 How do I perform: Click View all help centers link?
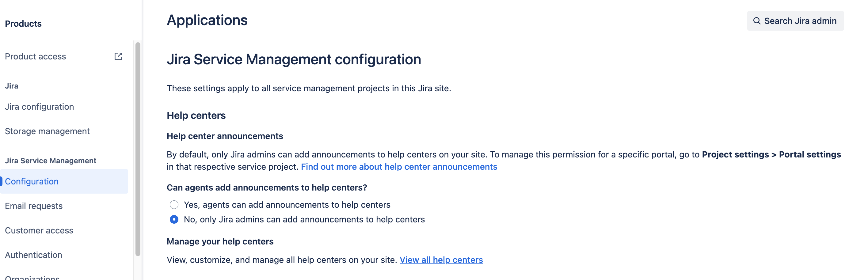point(441,260)
